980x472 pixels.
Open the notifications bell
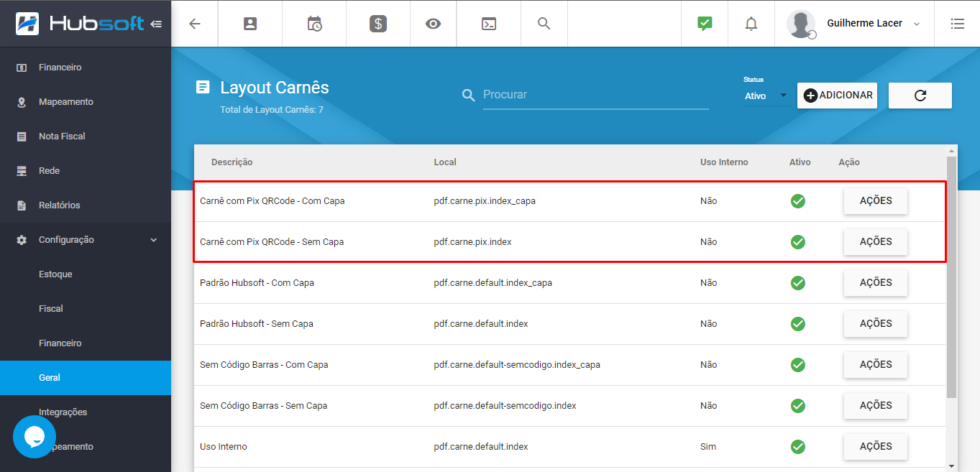point(751,24)
